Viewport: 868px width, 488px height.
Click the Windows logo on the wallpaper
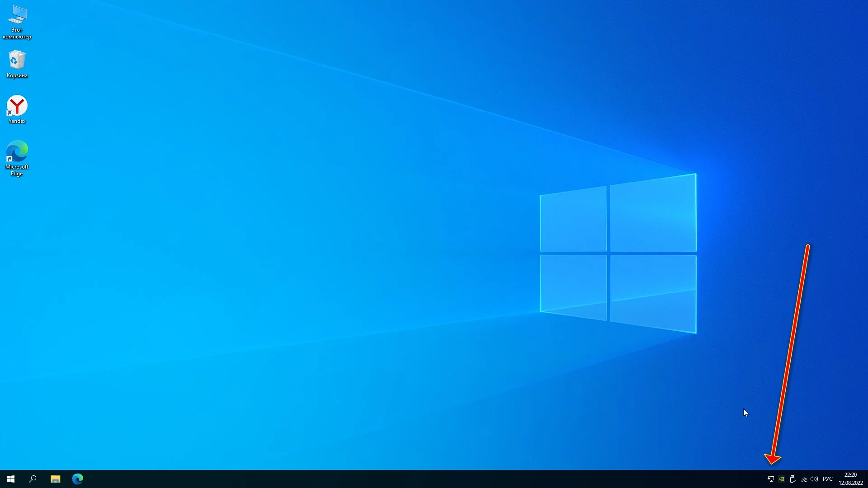pos(618,253)
